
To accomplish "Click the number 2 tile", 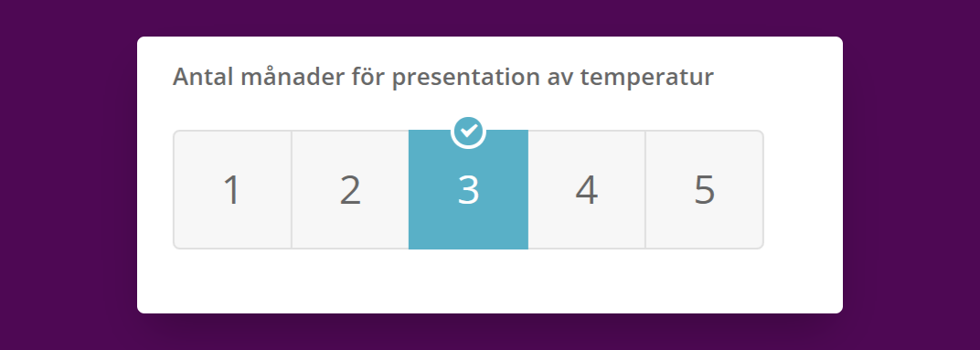I will point(350,189).
